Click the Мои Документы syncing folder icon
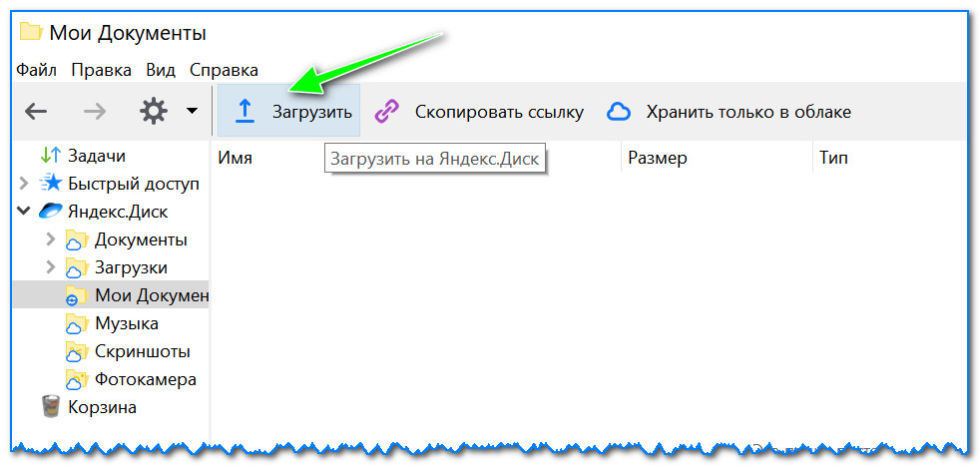Image resolution: width=980 pixels, height=472 pixels. [x=76, y=297]
